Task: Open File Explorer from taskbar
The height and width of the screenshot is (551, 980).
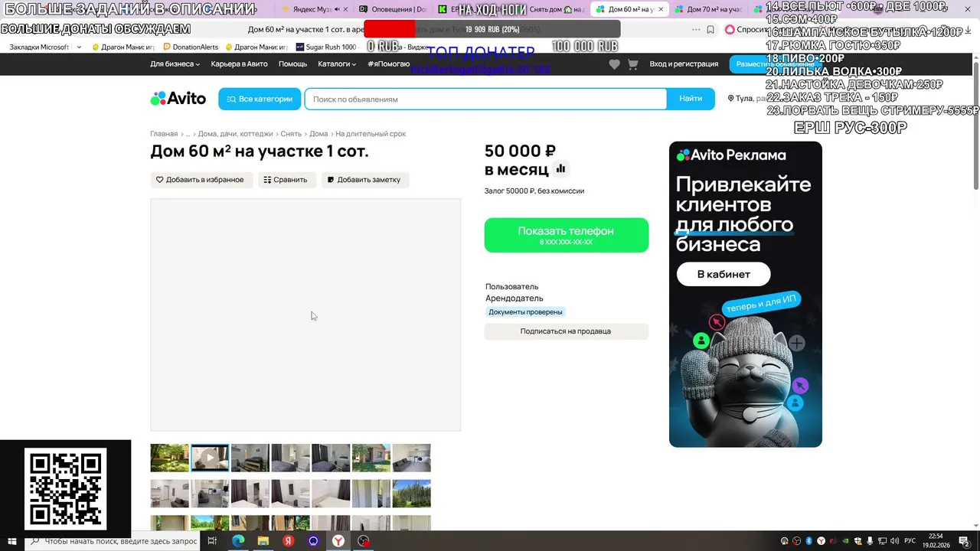Action: coord(263,541)
